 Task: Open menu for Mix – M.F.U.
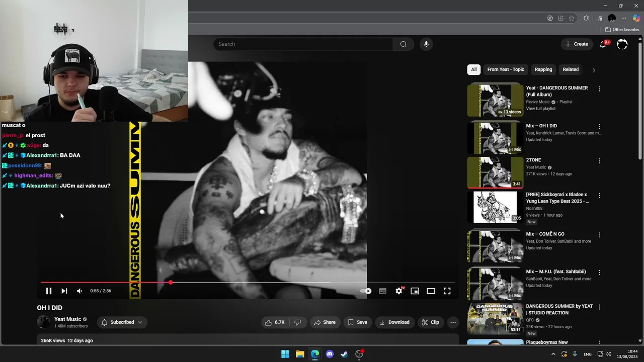(599, 273)
